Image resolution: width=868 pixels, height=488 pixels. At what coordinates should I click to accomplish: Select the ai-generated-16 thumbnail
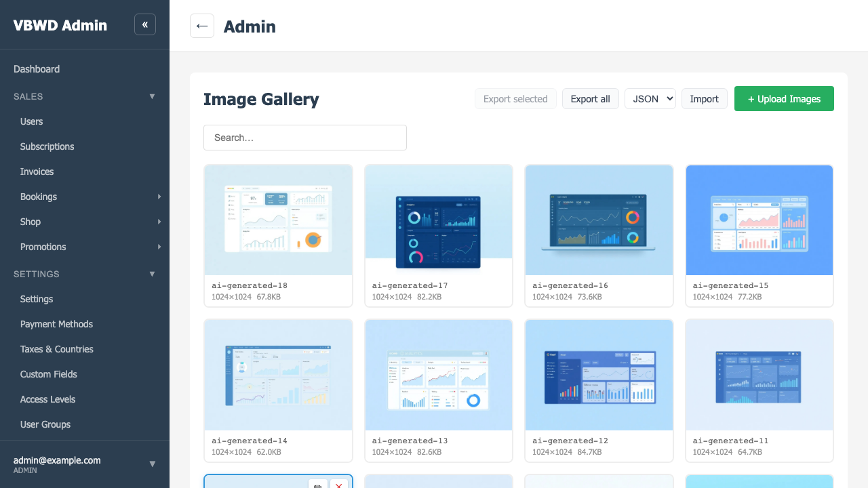tap(599, 220)
